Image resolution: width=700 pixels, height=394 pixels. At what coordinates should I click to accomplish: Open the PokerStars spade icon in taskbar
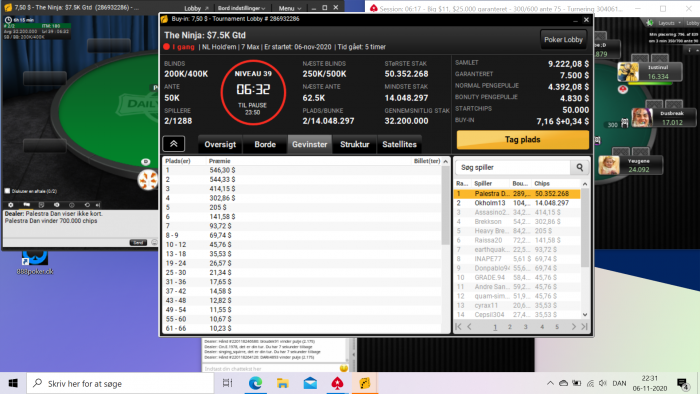pyautogui.click(x=338, y=383)
